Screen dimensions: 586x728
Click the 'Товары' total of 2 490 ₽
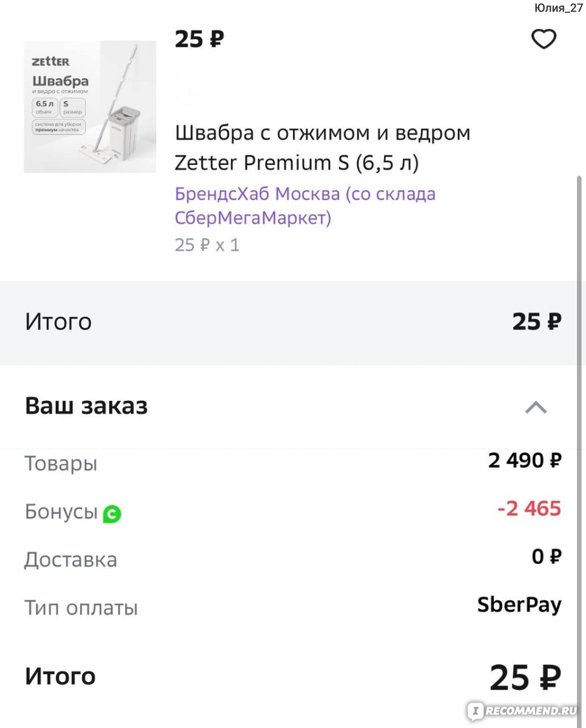coord(525,461)
